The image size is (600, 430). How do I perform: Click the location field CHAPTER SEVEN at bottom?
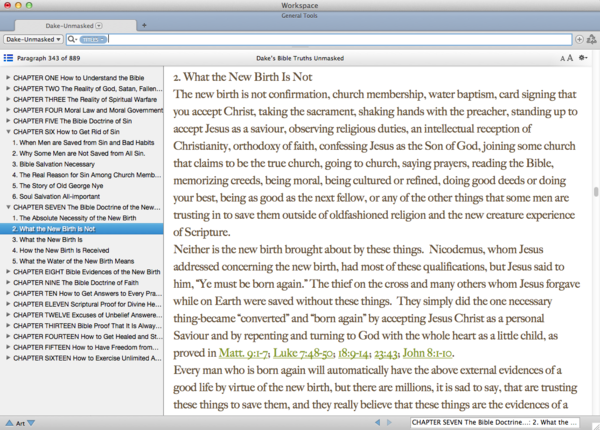tap(495, 422)
